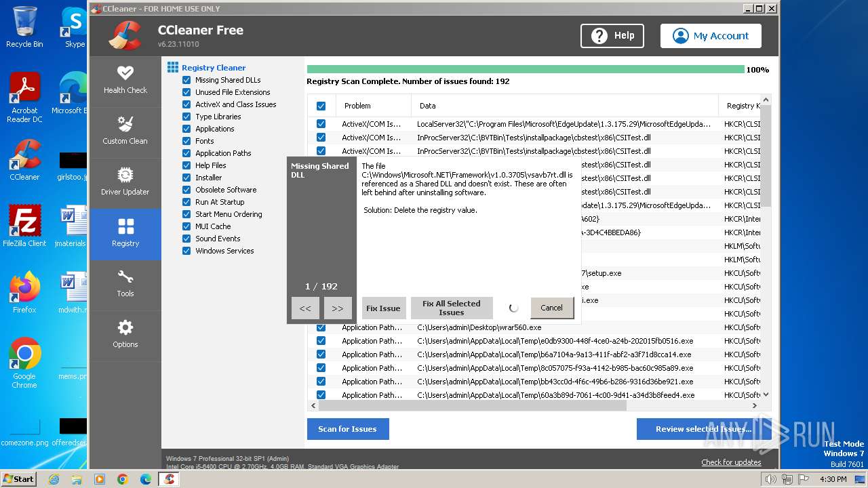This screenshot has height=488, width=868.
Task: Open My Account
Action: click(711, 36)
